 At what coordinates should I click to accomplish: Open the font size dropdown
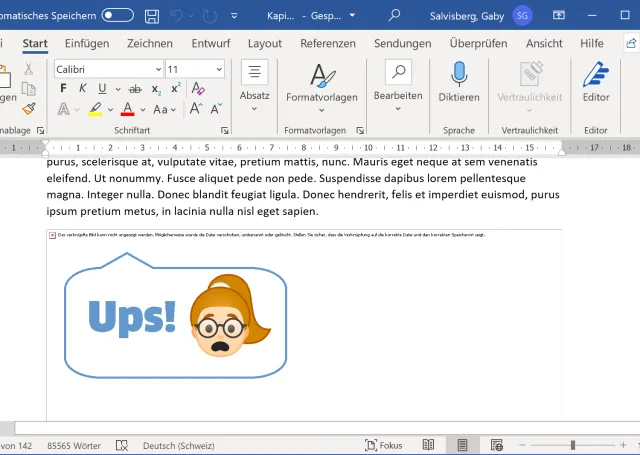pyautogui.click(x=219, y=69)
